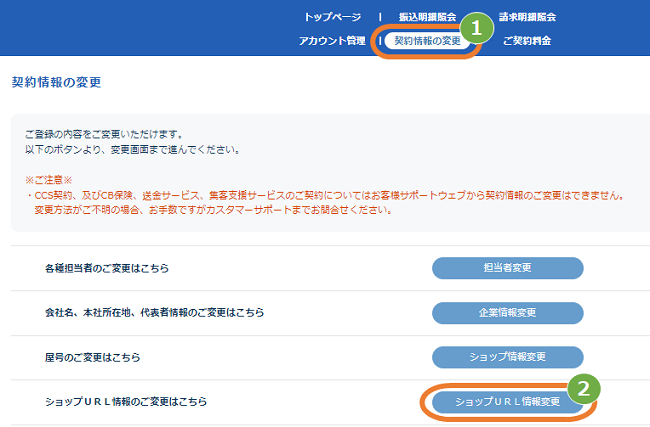This screenshot has height=427, width=650.
Task: Click the ショップ情報変更 button
Action: (x=507, y=357)
